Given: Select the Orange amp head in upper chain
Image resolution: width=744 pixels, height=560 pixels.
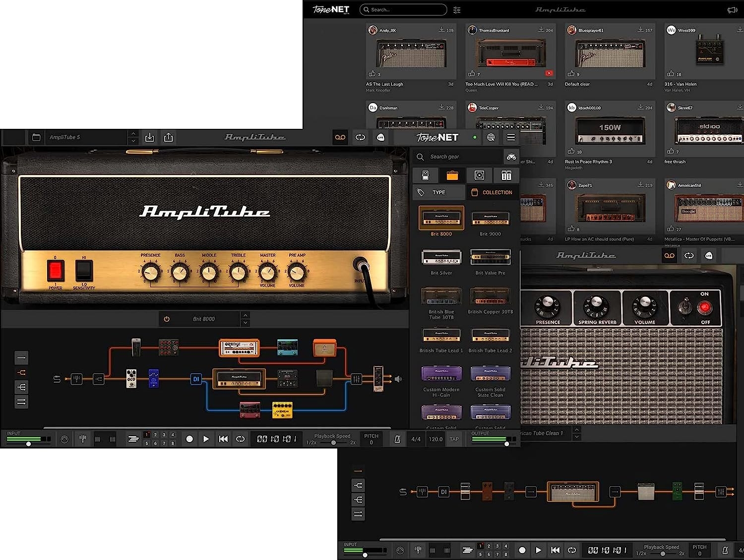Looking at the screenshot, I should pyautogui.click(x=239, y=347).
